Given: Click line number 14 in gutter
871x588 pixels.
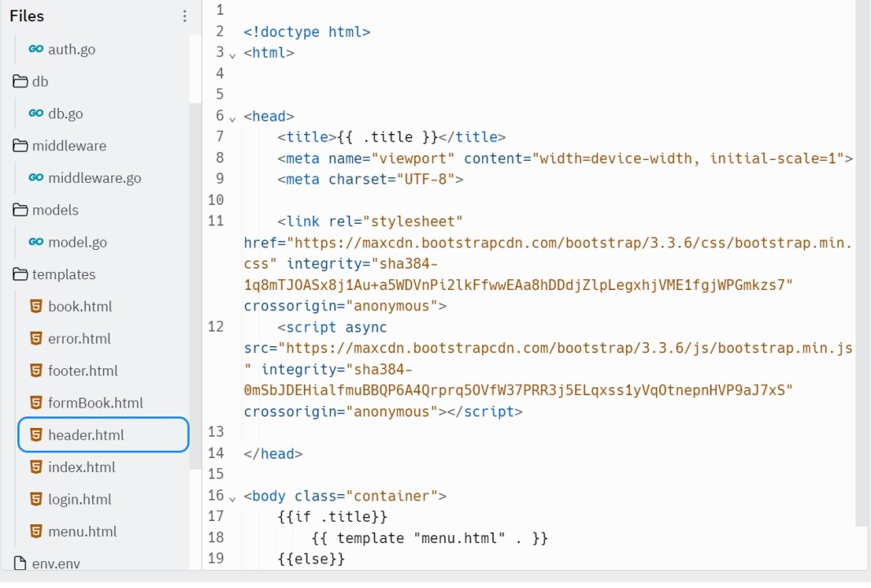Looking at the screenshot, I should tap(216, 453).
